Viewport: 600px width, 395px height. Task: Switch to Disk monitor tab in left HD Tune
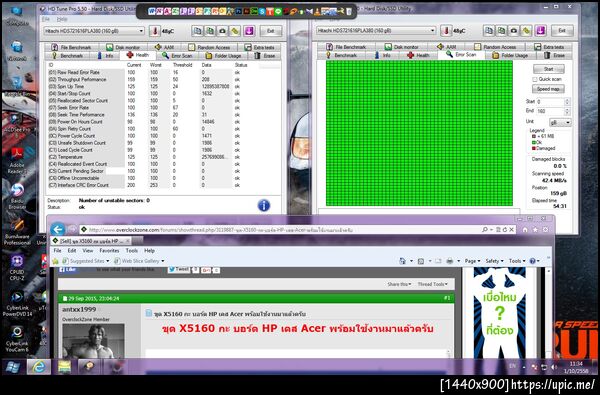123,47
